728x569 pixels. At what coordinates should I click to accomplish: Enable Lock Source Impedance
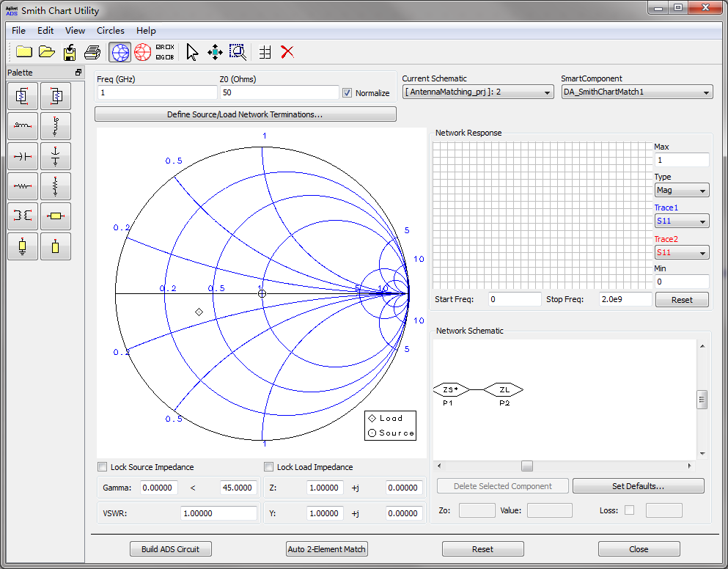point(102,467)
